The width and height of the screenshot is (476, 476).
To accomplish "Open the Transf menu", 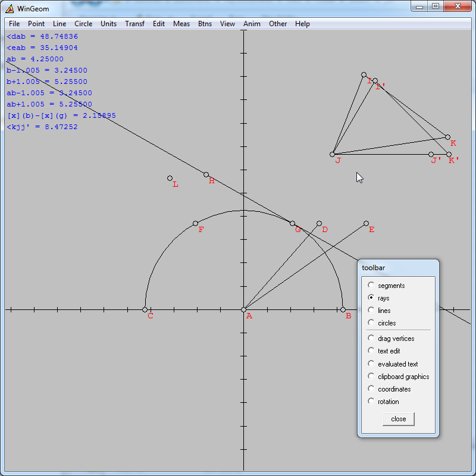I will click(134, 24).
